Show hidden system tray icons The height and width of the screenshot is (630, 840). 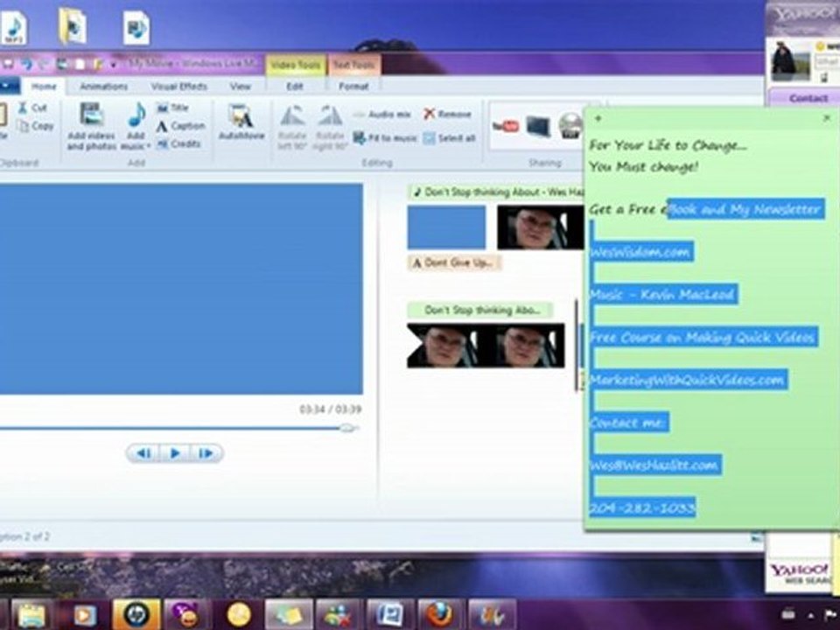tap(812, 615)
